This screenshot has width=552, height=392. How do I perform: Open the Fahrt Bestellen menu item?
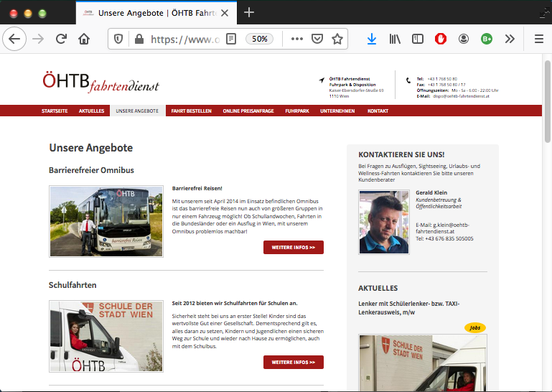pos(191,111)
